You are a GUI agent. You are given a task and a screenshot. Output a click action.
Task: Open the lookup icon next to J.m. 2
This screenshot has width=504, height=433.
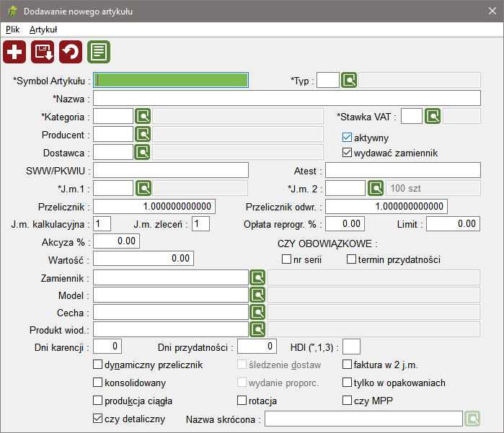click(376, 188)
